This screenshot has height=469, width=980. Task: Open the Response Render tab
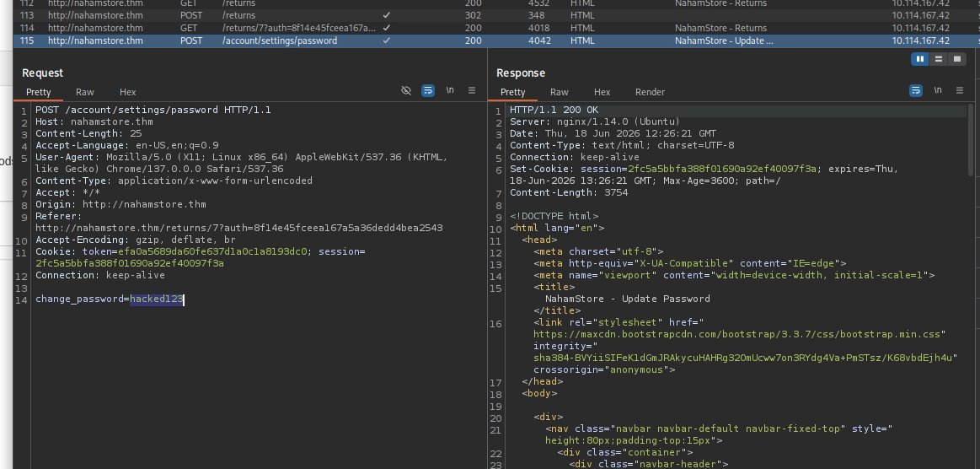point(650,92)
